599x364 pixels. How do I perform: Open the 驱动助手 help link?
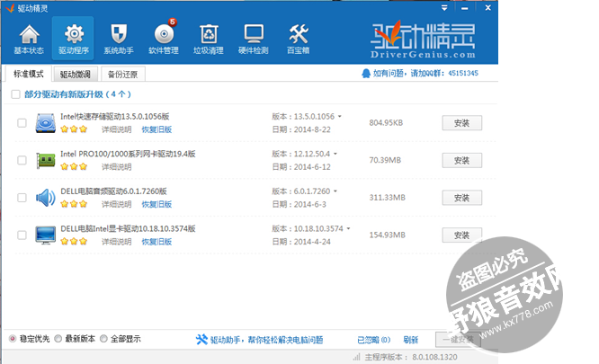[266, 340]
